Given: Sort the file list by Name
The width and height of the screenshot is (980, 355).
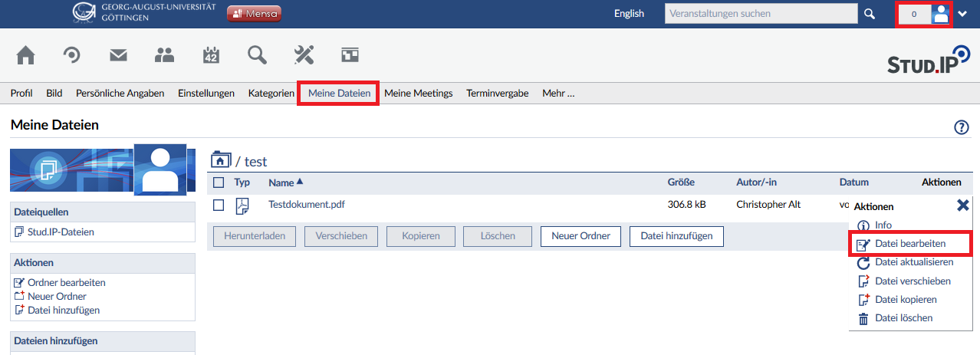Looking at the screenshot, I should [281, 182].
